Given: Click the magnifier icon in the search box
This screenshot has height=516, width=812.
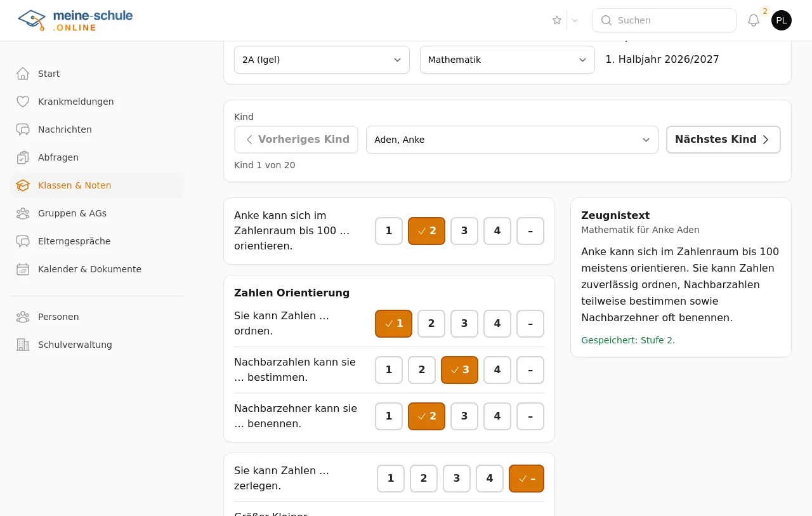Looking at the screenshot, I should click(606, 20).
